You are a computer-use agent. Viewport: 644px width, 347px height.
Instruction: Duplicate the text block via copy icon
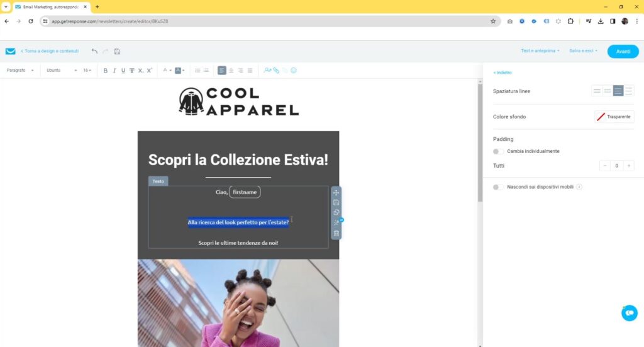coord(336,213)
